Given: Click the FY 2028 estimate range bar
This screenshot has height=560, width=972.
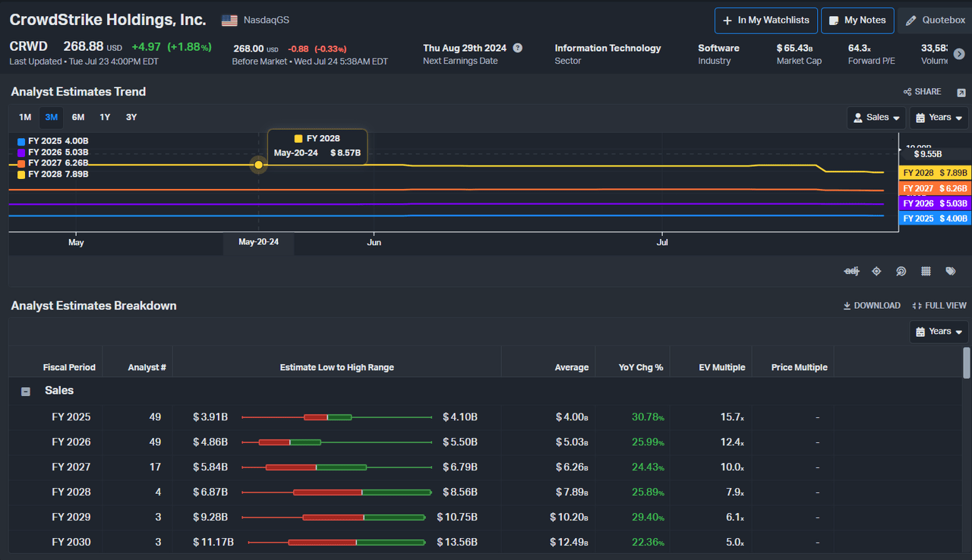Looking at the screenshot, I should [x=336, y=492].
